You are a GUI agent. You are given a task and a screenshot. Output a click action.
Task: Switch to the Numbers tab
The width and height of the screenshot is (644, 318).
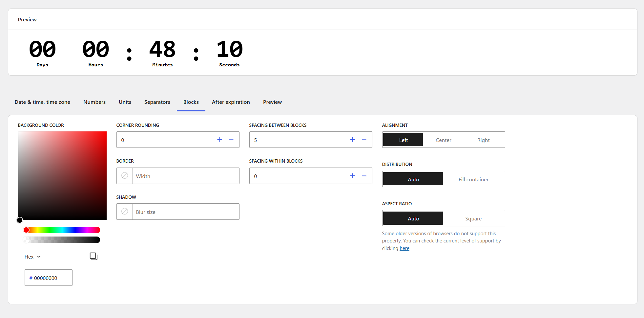(94, 102)
